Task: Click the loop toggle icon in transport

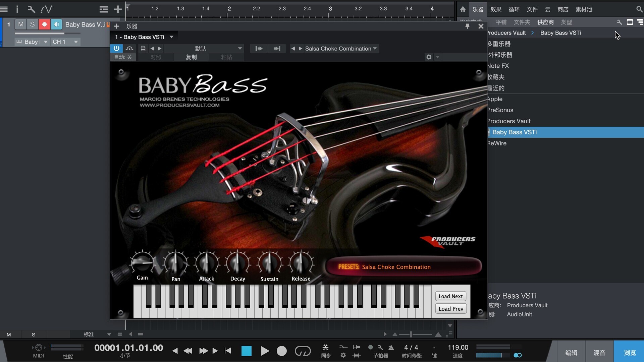Action: point(303,351)
